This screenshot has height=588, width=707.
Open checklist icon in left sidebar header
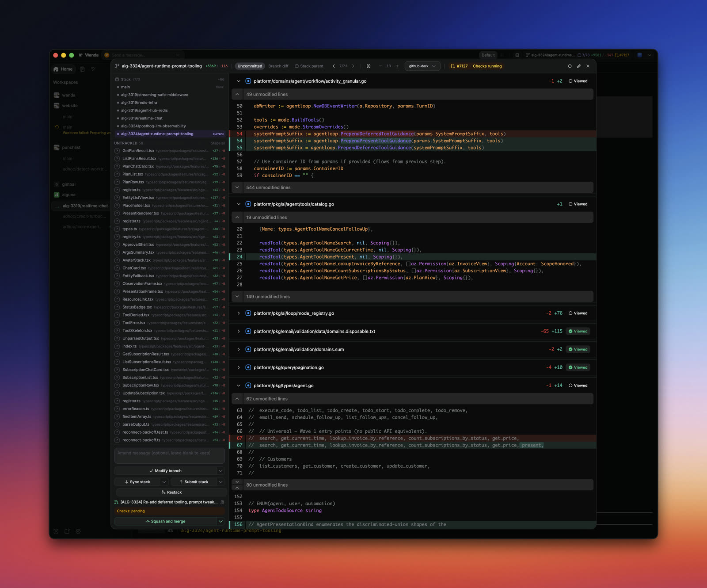tap(93, 69)
